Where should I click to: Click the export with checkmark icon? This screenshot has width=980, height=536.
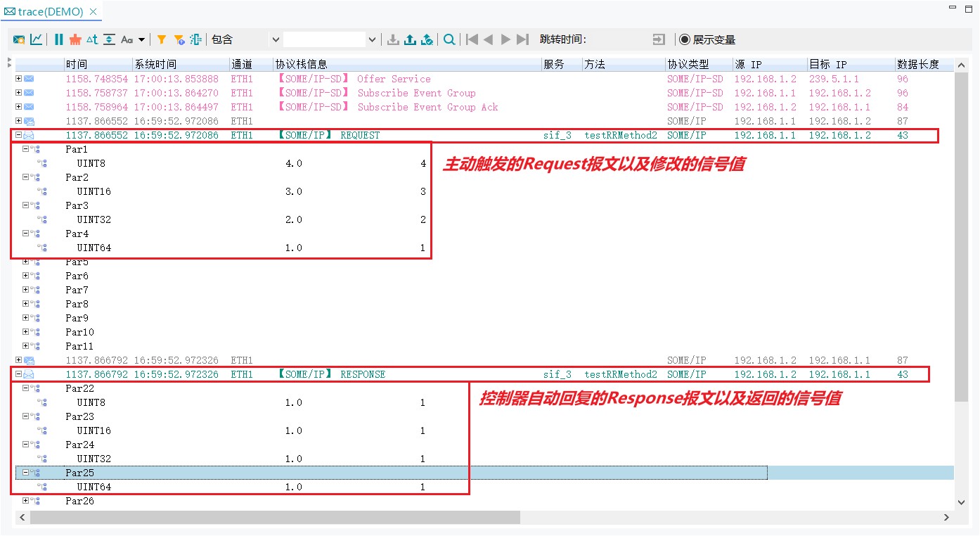427,40
